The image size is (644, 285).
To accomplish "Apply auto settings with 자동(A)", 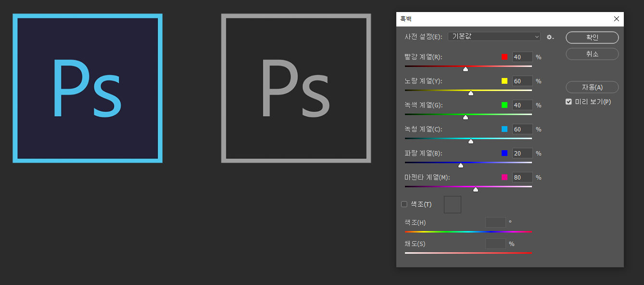I will click(x=592, y=87).
